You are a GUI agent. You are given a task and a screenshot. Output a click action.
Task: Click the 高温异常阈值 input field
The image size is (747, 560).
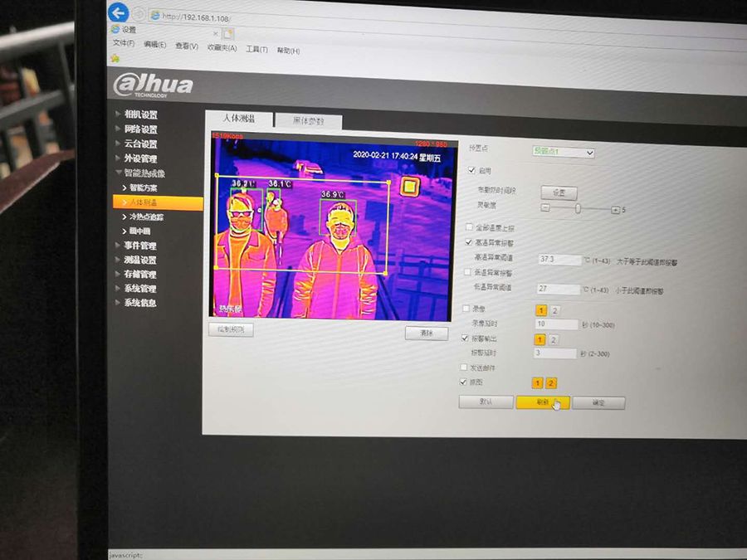tap(560, 260)
